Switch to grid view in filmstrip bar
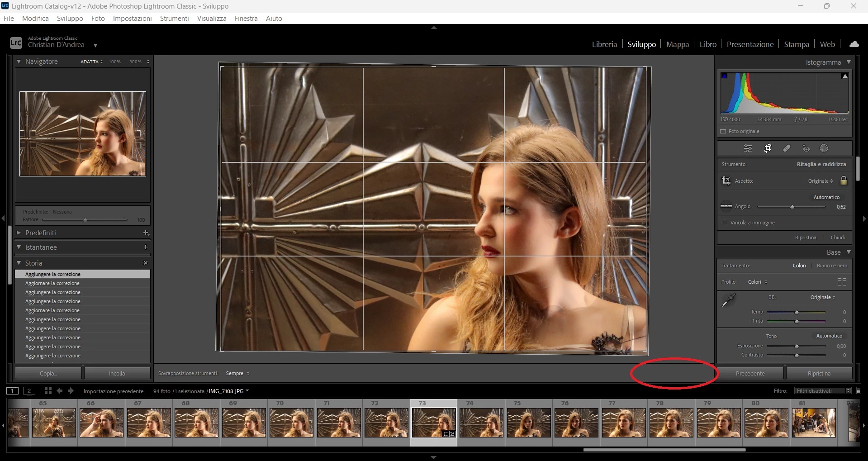This screenshot has height=461, width=868. point(48,391)
